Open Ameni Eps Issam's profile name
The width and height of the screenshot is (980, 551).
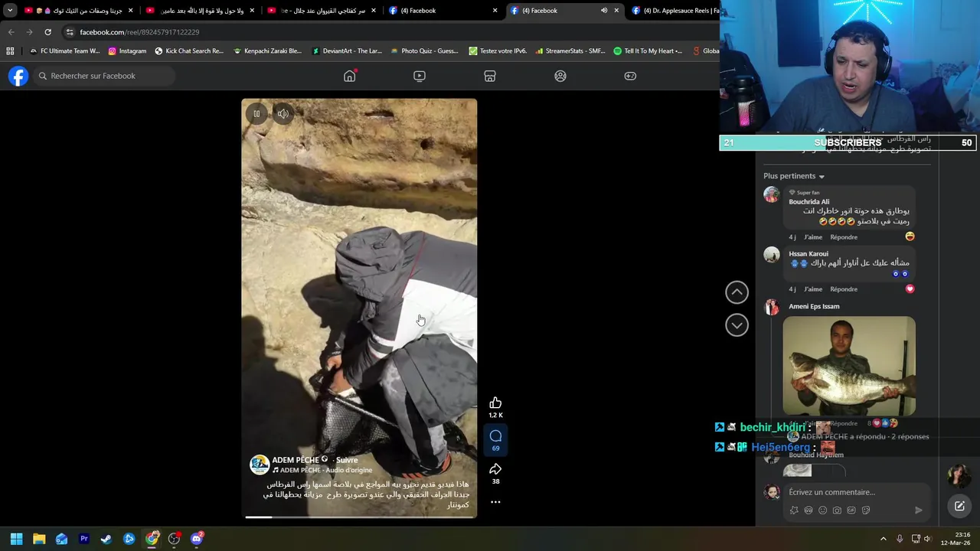point(814,306)
